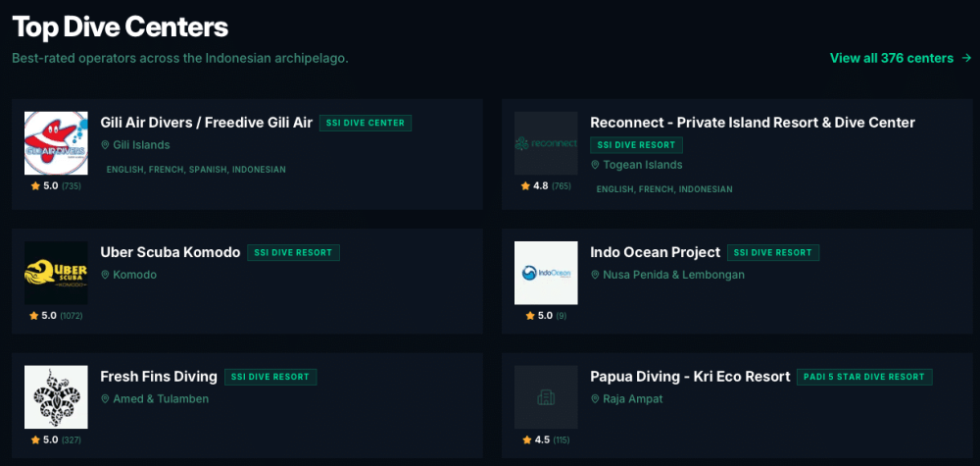
Task: Click SSI DIVE RESORT badge on Fresh Fins
Action: pyautogui.click(x=270, y=377)
